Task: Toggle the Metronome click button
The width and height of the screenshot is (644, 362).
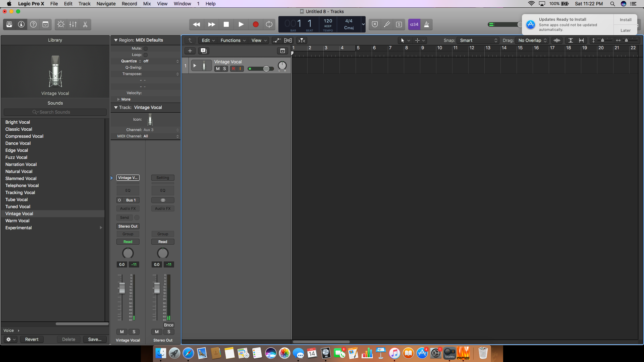Action: pos(426,24)
